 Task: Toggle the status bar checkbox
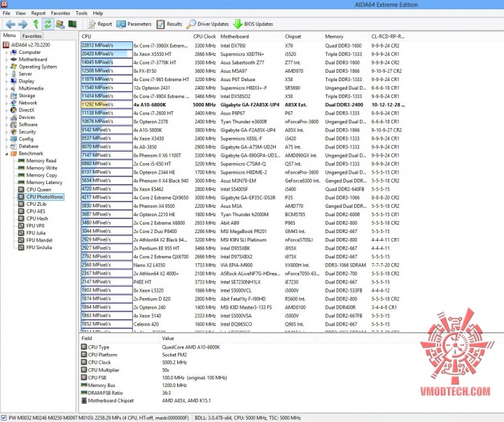coord(4,418)
